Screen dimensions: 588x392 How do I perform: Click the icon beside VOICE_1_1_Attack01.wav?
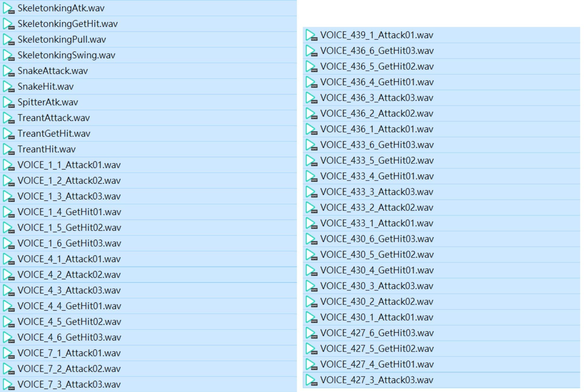pyautogui.click(x=9, y=165)
